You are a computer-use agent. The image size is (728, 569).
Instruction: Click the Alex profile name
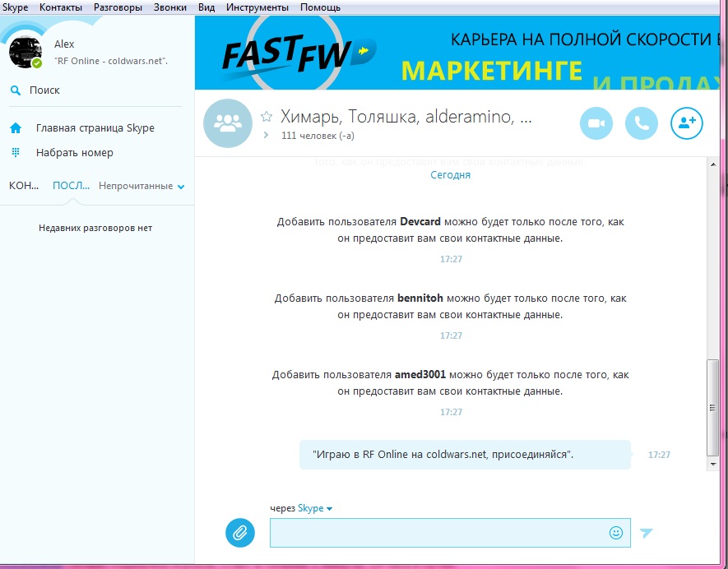64,44
